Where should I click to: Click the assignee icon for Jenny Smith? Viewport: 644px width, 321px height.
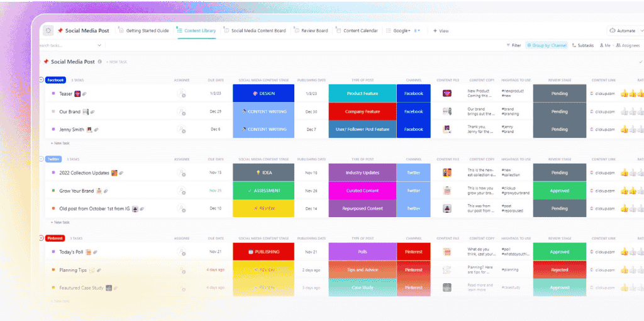coord(182,130)
